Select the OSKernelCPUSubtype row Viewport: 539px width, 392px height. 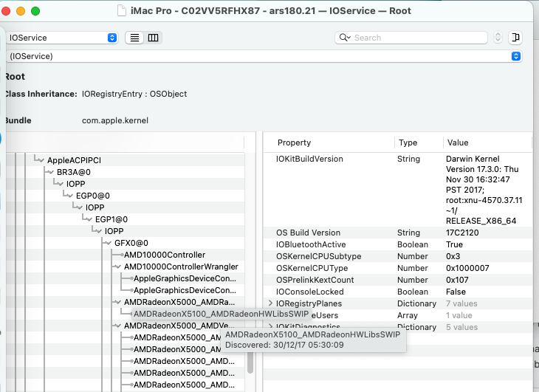[398, 256]
